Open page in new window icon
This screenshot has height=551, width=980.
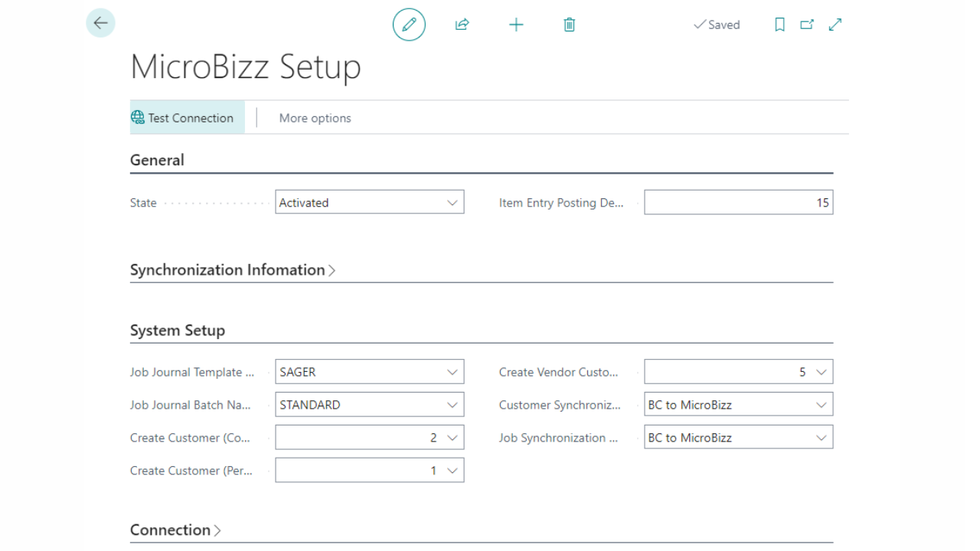(x=807, y=24)
